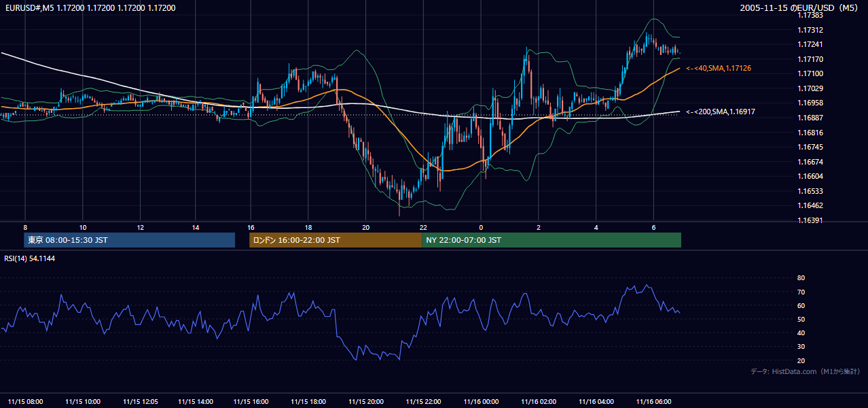This screenshot has width=868, height=408.
Task: Click price axis value 1.17100
Action: click(810, 73)
